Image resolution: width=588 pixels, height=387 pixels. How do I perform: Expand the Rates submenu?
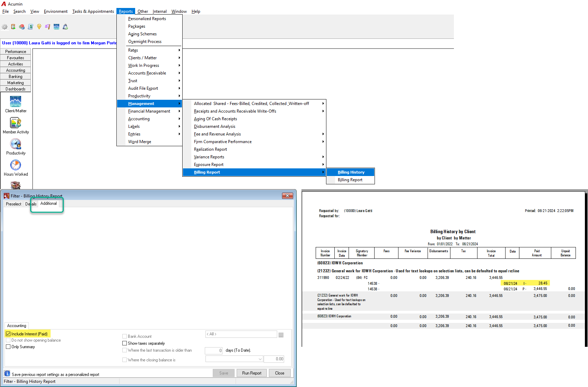(149, 50)
